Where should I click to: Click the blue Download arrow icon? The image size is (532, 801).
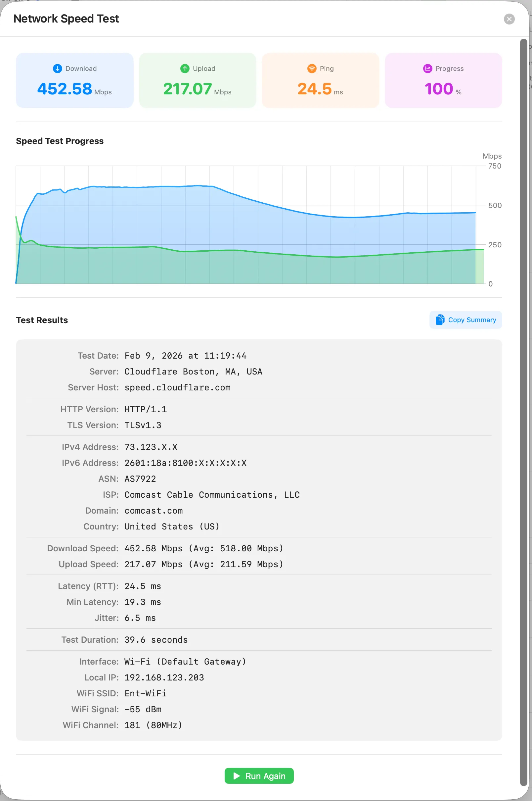(x=57, y=69)
